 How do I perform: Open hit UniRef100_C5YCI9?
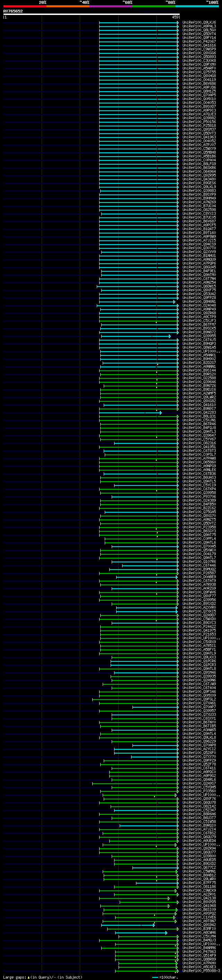(199, 485)
